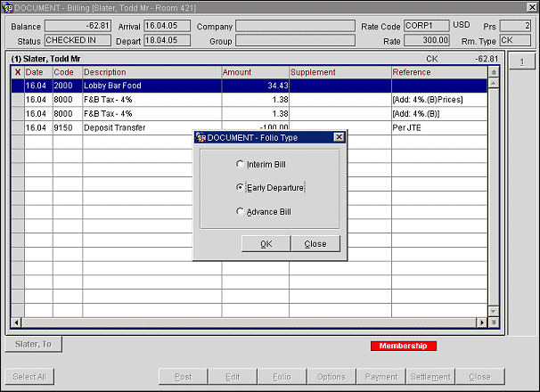Dismiss Folio Type dialog via X icon
The width and height of the screenshot is (540, 392).
(x=339, y=137)
